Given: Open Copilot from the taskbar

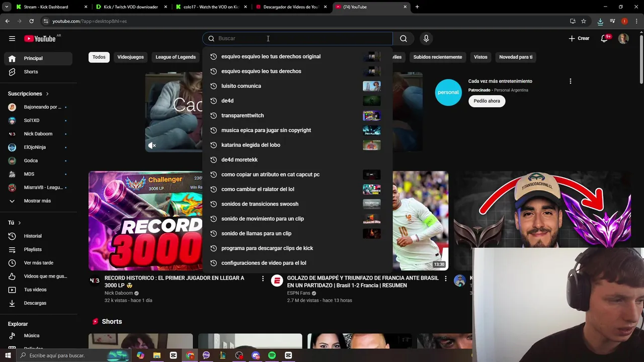Looking at the screenshot, I should 140,355.
